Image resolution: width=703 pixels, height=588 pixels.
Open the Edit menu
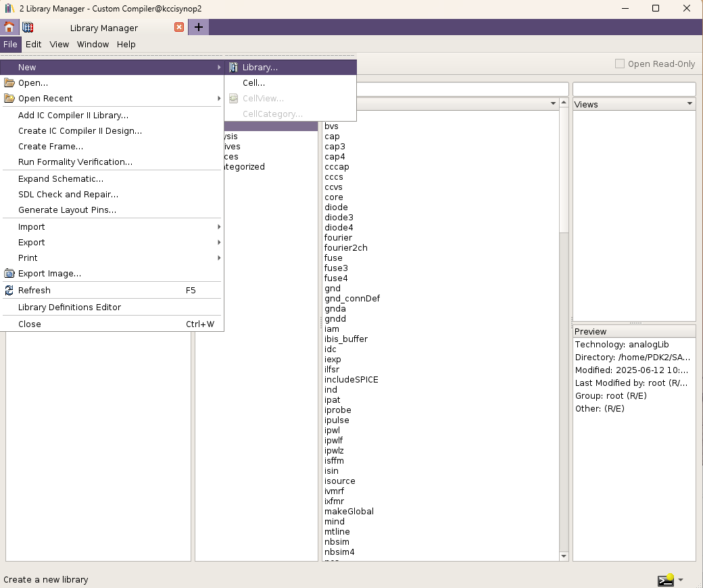[x=33, y=45]
